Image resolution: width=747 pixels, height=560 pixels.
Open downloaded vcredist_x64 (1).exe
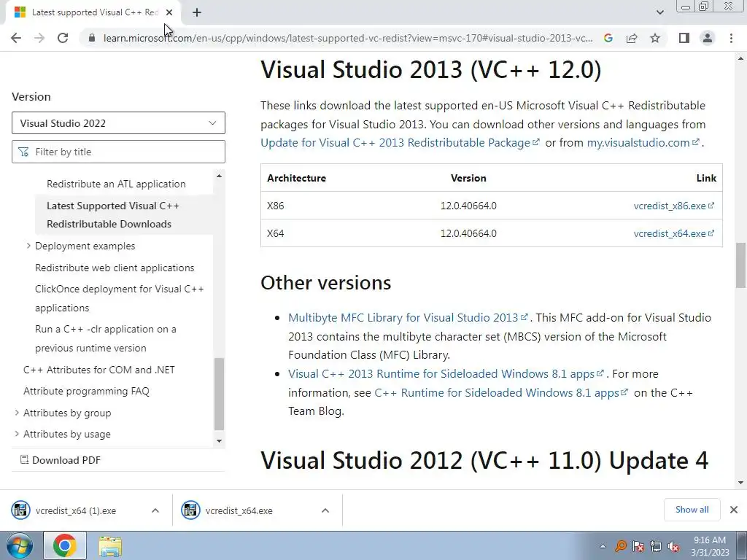76,510
